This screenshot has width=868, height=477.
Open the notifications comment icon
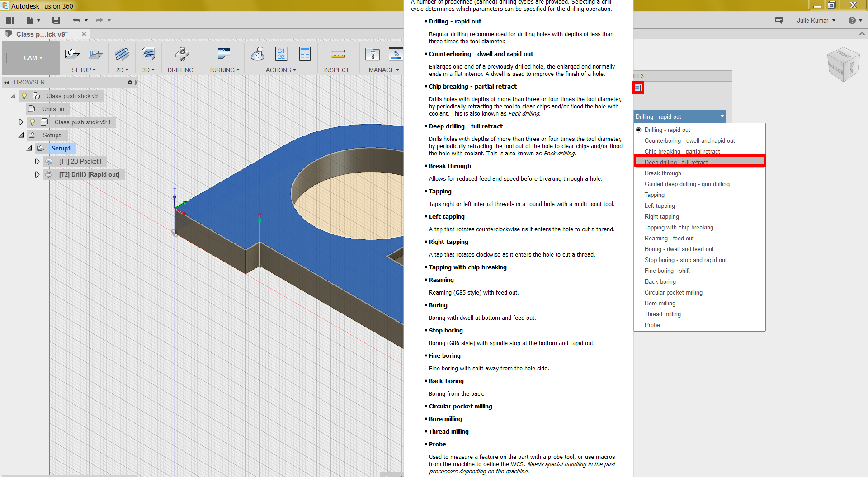pyautogui.click(x=779, y=20)
